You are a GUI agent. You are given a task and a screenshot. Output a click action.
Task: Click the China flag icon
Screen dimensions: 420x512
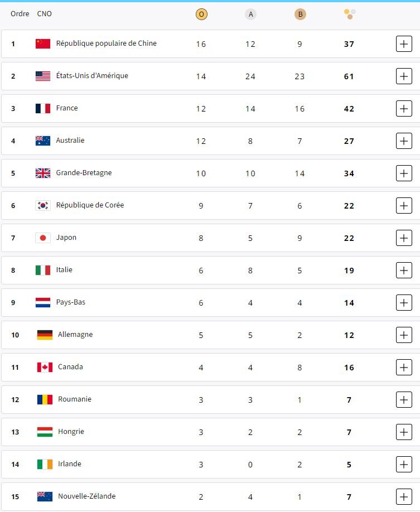pos(43,44)
